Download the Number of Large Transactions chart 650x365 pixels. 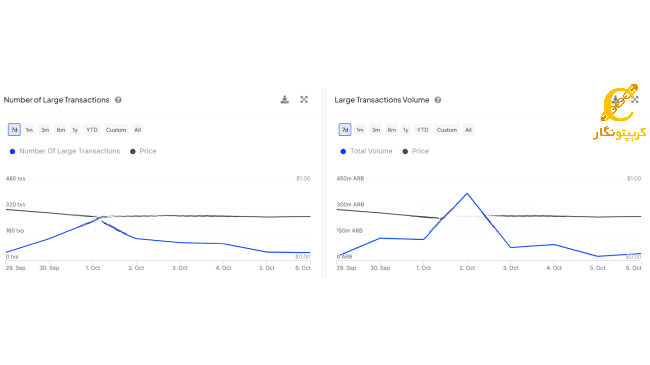click(x=284, y=100)
